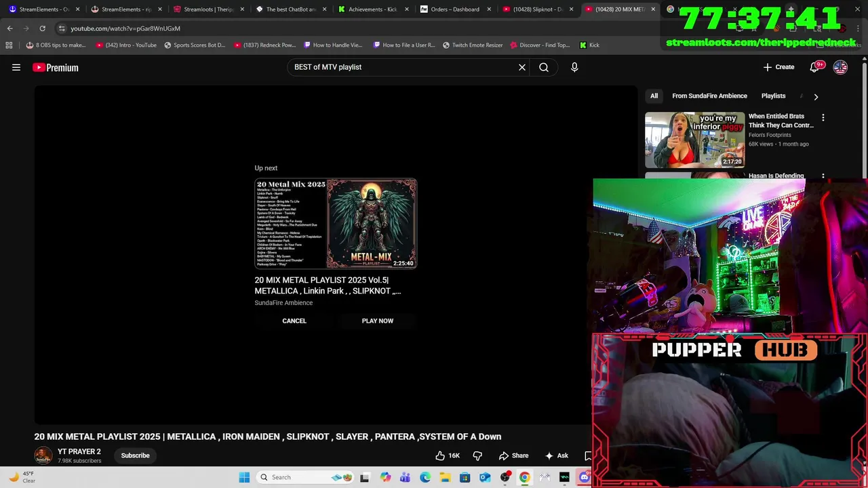Open the Discover - Find Top bookmark
868x488 pixels.
(540, 45)
